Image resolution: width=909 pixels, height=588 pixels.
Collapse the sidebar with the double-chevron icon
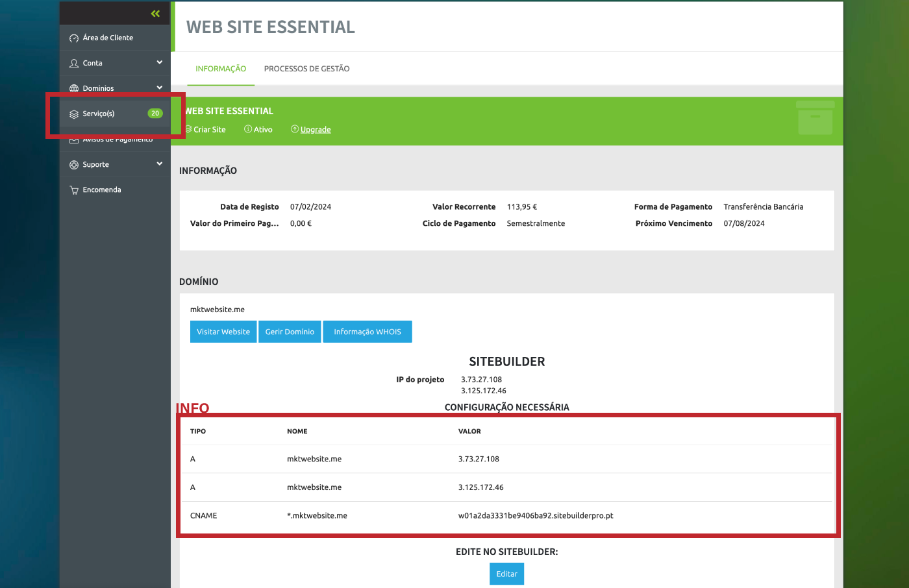155,13
